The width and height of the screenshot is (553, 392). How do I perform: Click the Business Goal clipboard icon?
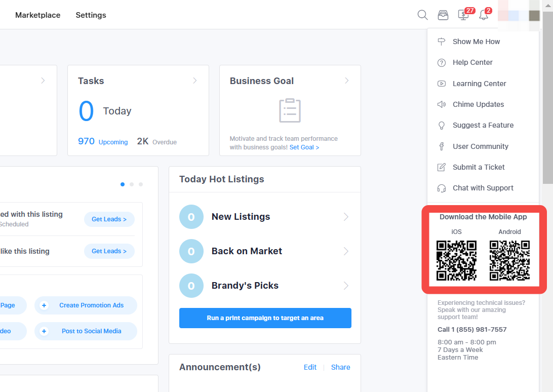click(x=290, y=110)
